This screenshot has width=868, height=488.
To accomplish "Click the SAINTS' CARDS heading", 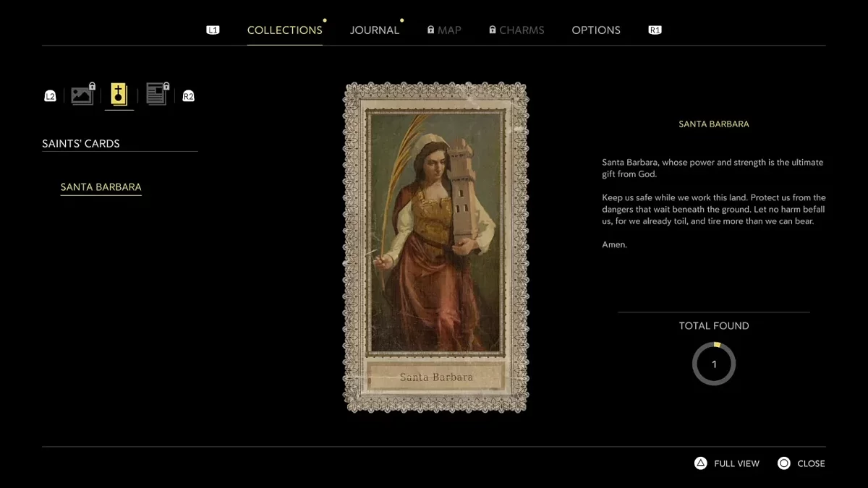I will (x=81, y=143).
